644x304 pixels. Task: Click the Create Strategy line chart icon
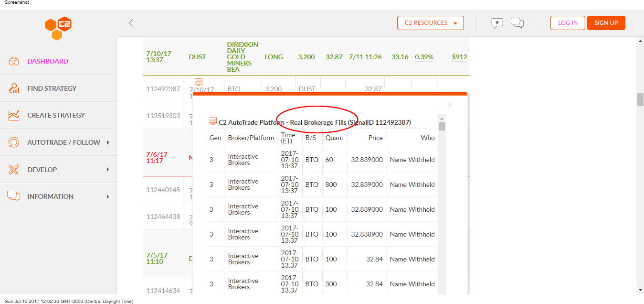[x=14, y=115]
